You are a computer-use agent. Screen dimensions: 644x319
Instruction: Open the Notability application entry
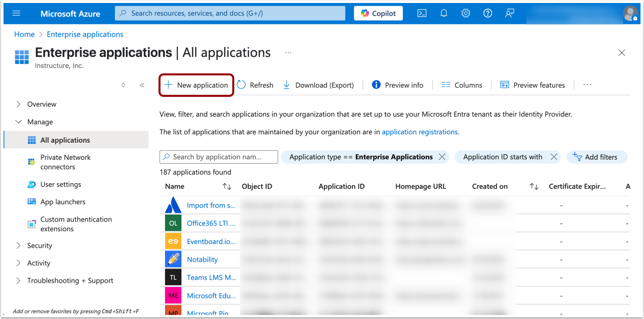(202, 259)
